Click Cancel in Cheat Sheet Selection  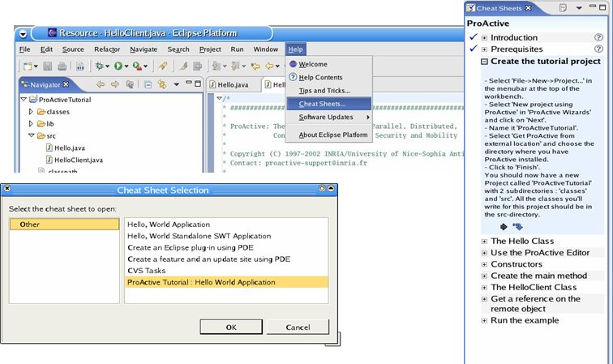298,327
